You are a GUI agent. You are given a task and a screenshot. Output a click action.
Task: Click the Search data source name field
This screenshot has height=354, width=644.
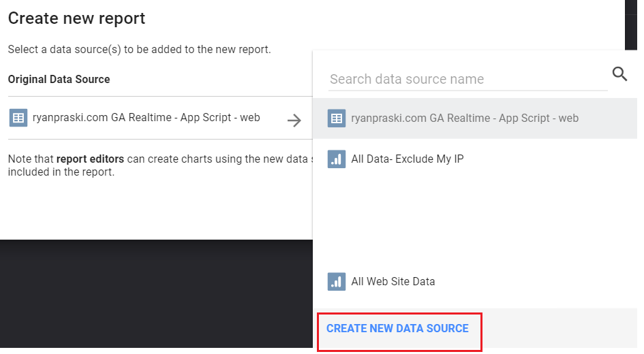467,79
